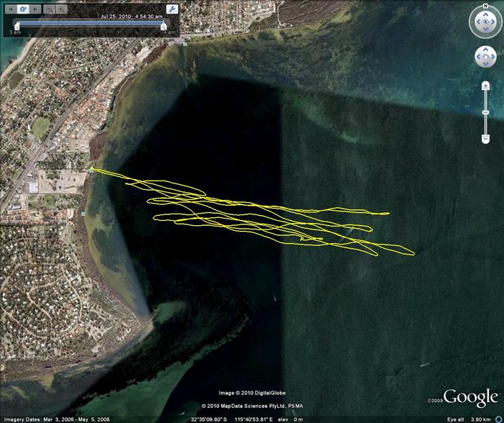This screenshot has height=423, width=504.
Task: Play the time animation with clock button
Action: tap(23, 10)
